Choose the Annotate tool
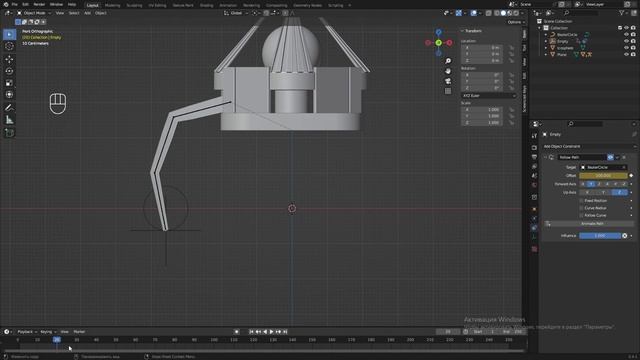The image size is (640, 360). point(9,108)
